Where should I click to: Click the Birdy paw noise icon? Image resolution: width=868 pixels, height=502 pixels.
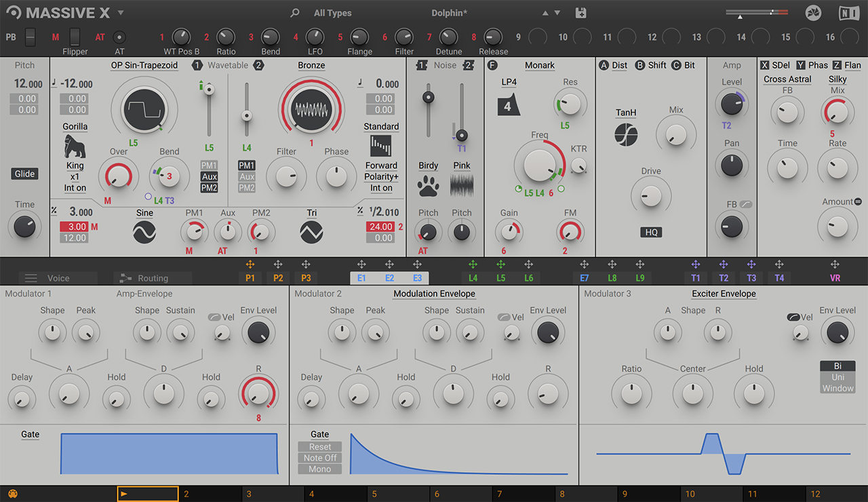pyautogui.click(x=428, y=185)
